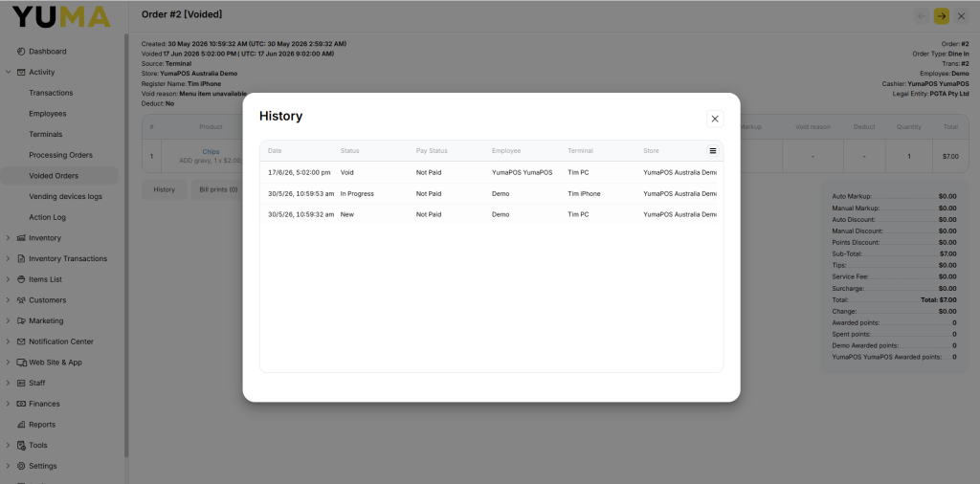Click the Void status cell
The image size is (980, 484).
346,172
